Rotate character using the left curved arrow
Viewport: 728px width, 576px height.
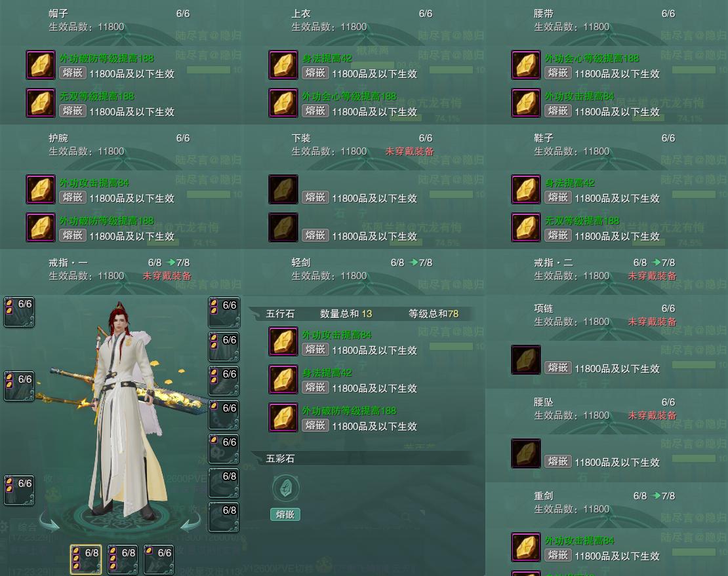tap(49, 520)
